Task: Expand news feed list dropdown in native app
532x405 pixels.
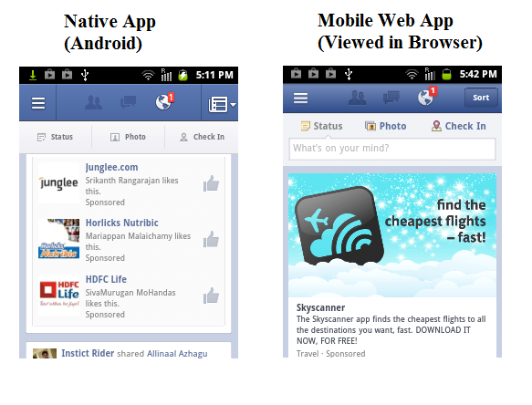Action: 222,104
